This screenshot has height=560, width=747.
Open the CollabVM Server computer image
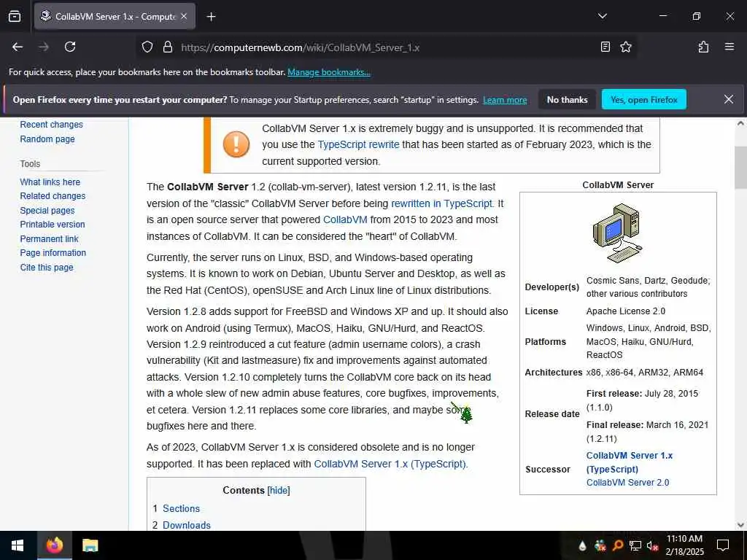[617, 233]
